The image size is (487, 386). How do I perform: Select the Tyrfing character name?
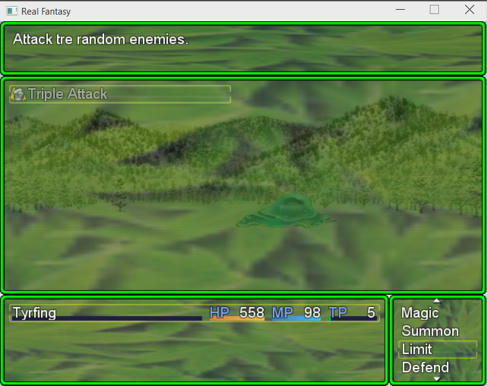coord(34,313)
